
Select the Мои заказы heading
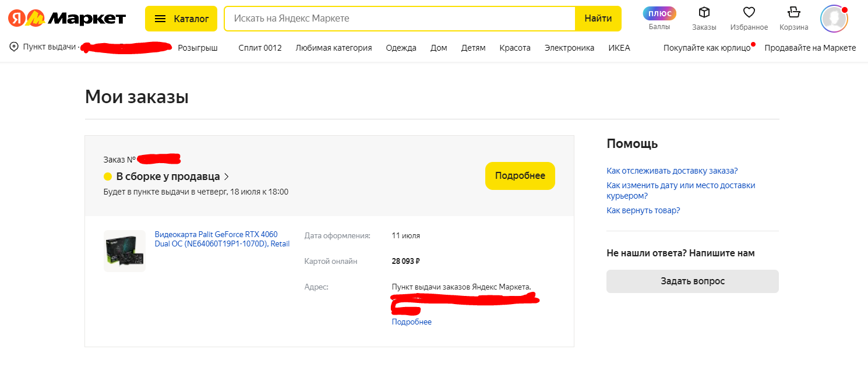click(x=137, y=97)
